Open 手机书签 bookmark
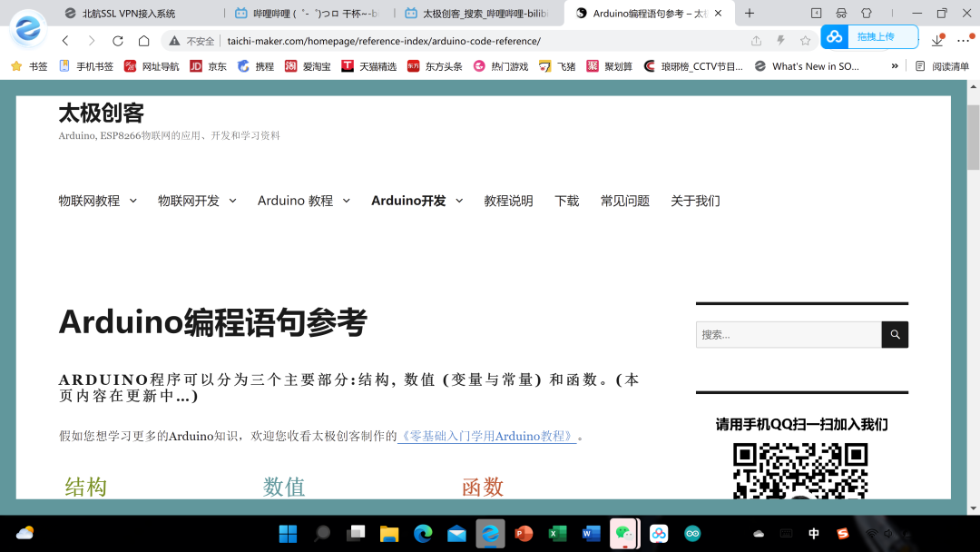Screen dimensions: 980x552 (x=86, y=66)
